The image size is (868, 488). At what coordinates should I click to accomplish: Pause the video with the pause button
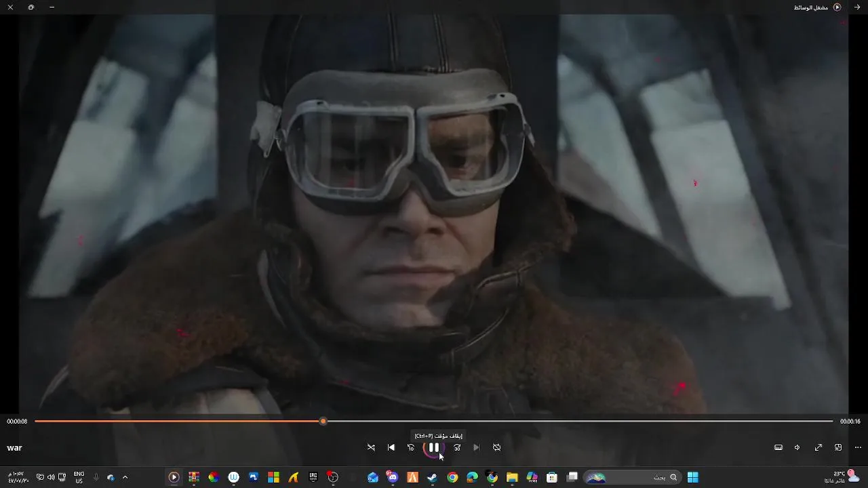coord(434,447)
